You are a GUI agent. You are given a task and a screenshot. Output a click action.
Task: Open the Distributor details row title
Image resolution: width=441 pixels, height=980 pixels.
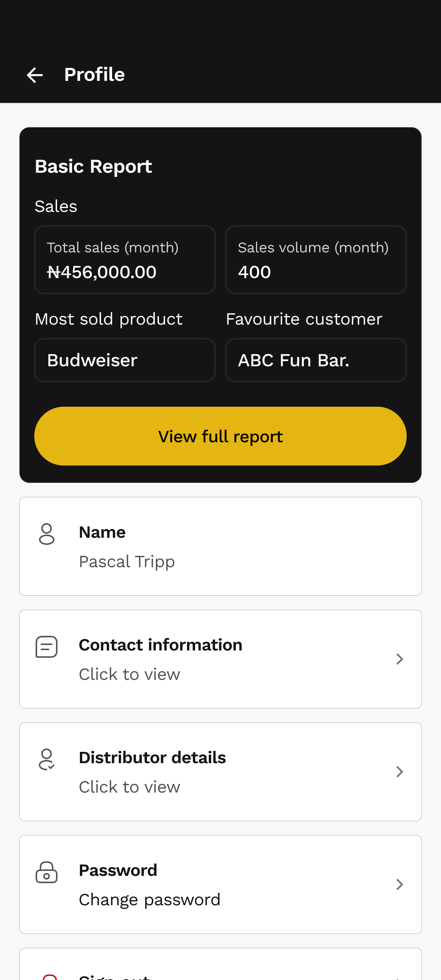(x=152, y=757)
